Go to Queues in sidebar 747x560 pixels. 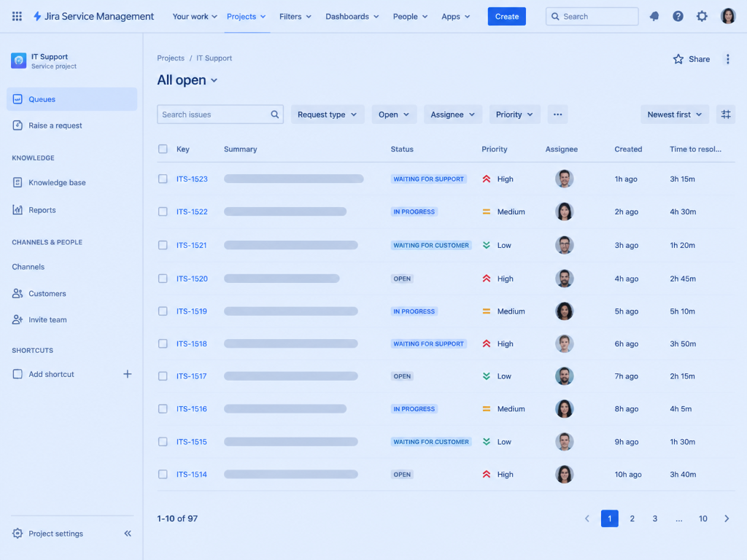(x=72, y=99)
